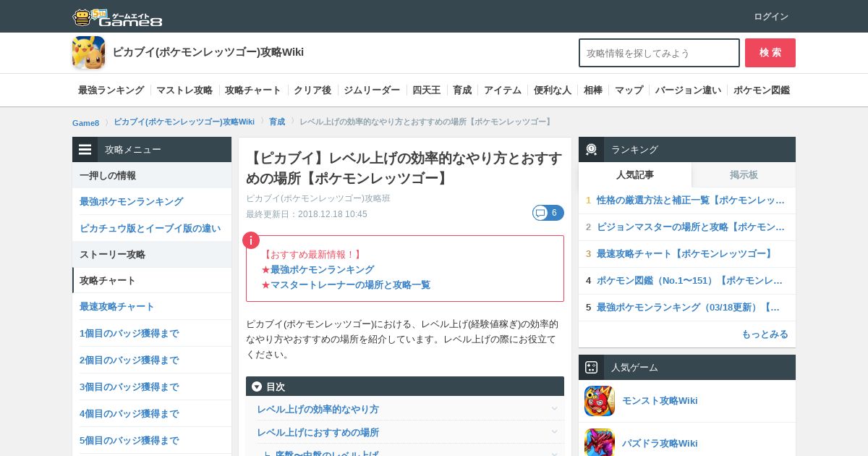Open the 攻略チャート nav menu item

(x=253, y=90)
